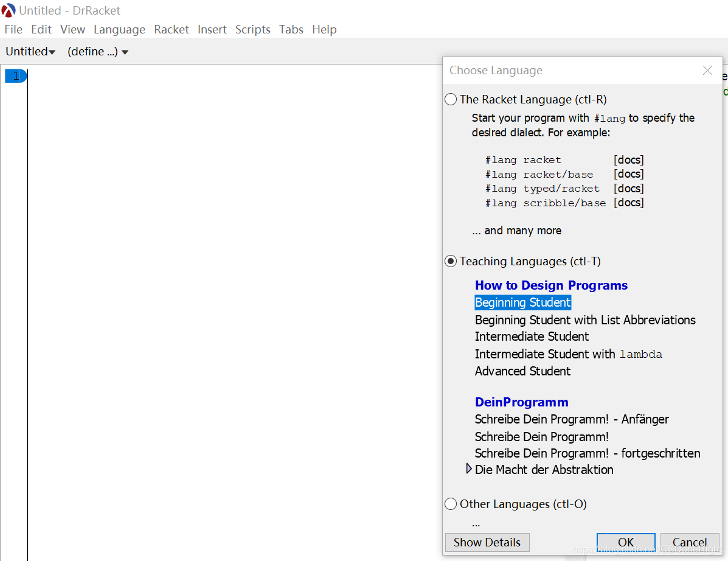Open the Tabs menu

tap(291, 29)
